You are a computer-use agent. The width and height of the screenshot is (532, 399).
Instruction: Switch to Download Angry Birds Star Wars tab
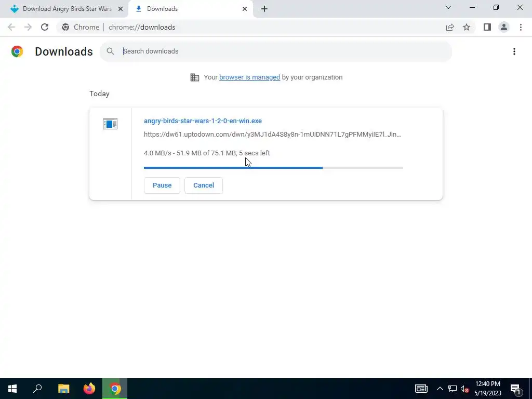[x=64, y=9]
